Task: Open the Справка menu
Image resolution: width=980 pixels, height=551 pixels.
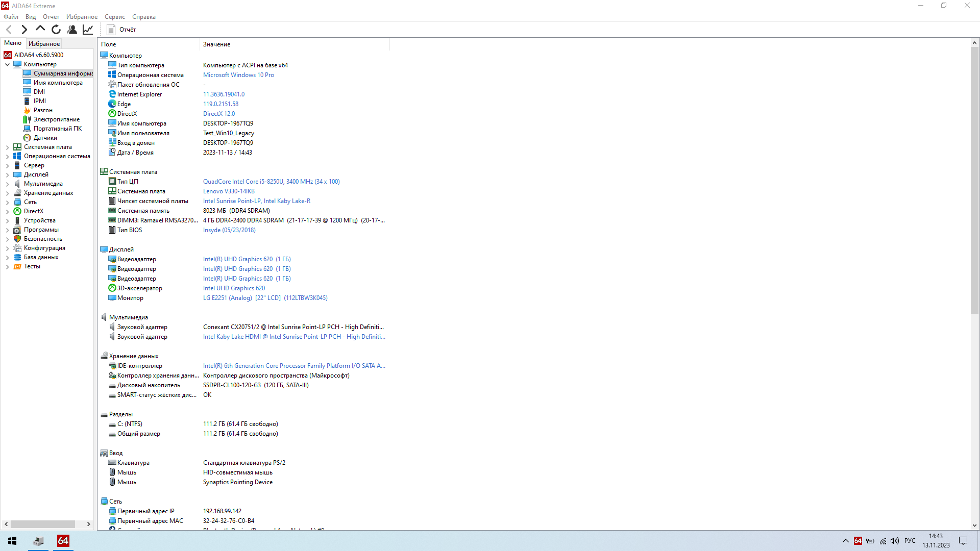Action: tap(144, 17)
